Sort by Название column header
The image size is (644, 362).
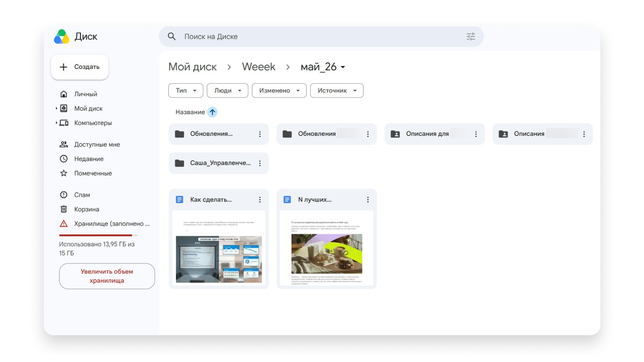pyautogui.click(x=190, y=112)
